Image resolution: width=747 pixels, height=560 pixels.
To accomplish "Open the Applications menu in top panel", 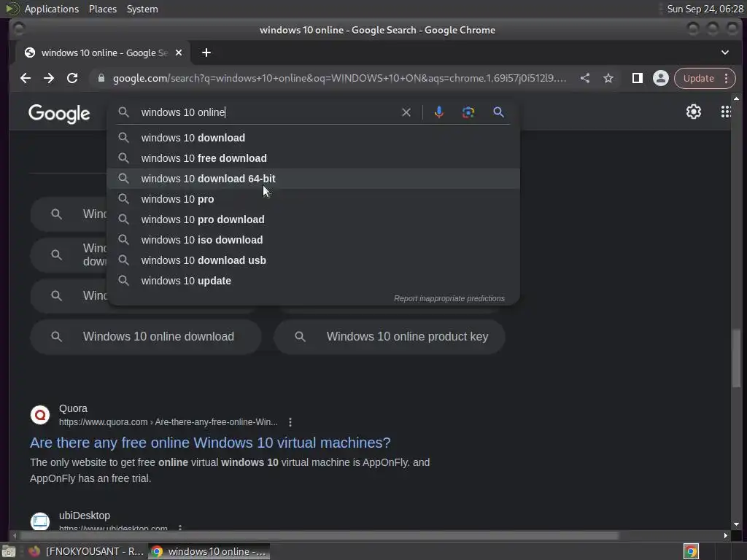I will pos(52,9).
